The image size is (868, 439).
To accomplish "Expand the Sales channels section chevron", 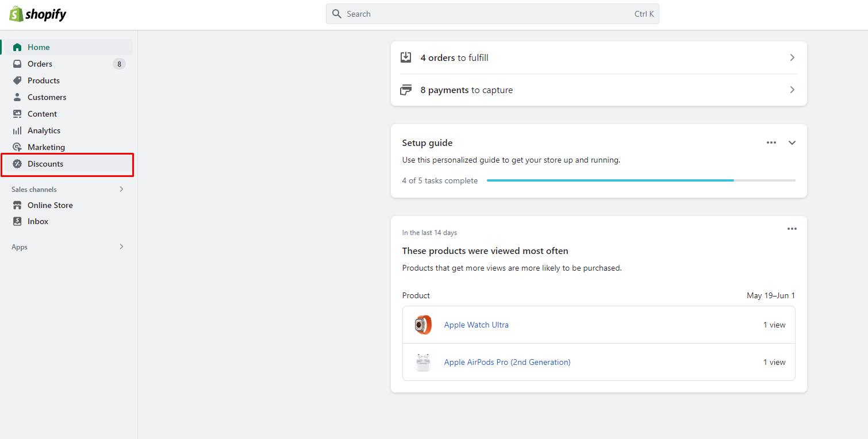I will point(121,189).
